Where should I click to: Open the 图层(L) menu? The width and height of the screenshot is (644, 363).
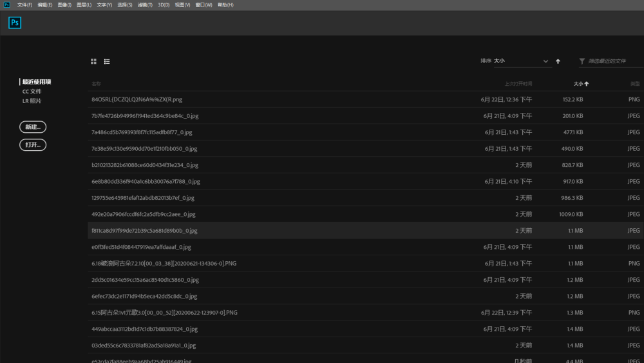tap(84, 5)
